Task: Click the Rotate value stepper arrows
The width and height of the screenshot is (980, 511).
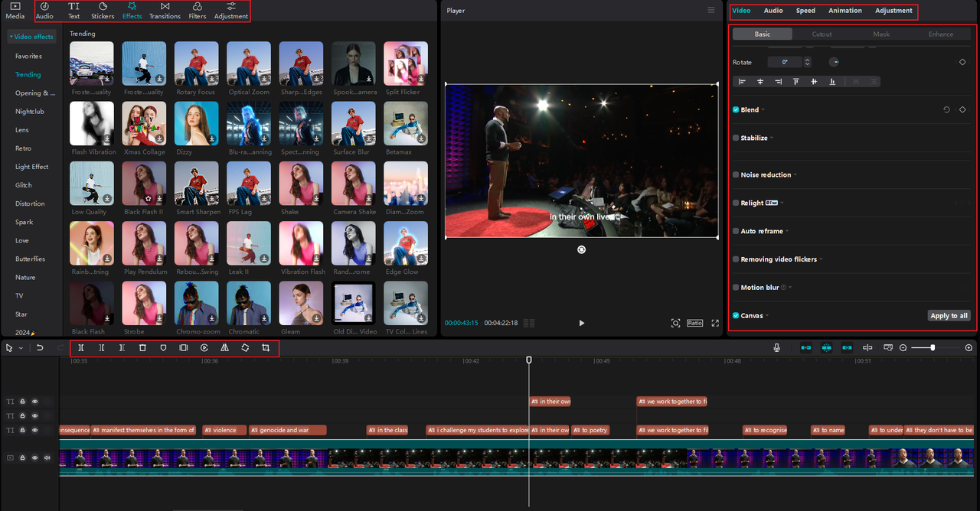Action: [x=806, y=62]
